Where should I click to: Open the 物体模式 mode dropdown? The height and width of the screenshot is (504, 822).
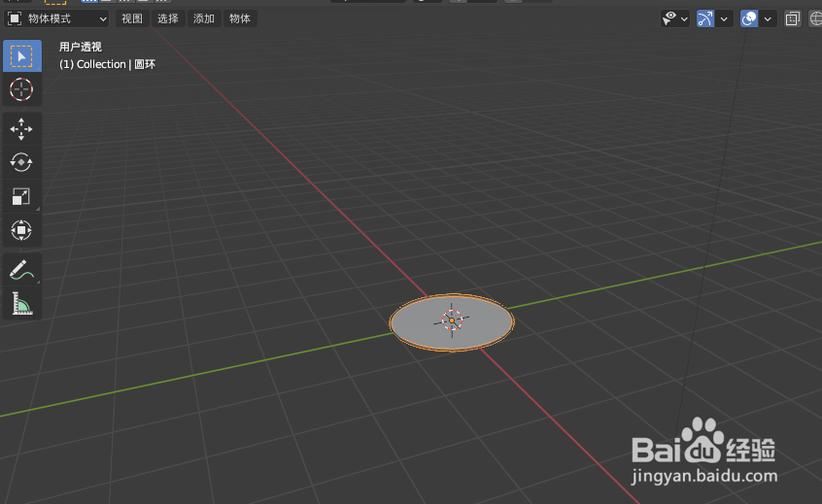click(x=56, y=18)
